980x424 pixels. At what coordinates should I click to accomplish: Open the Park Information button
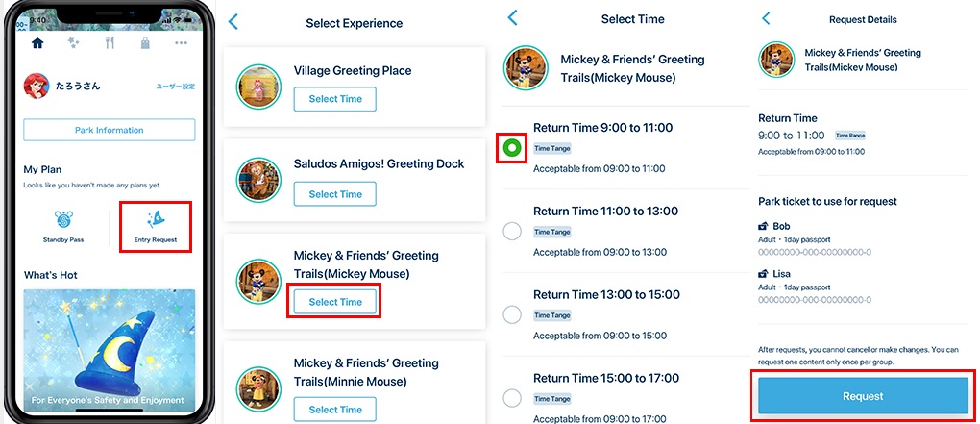click(109, 130)
